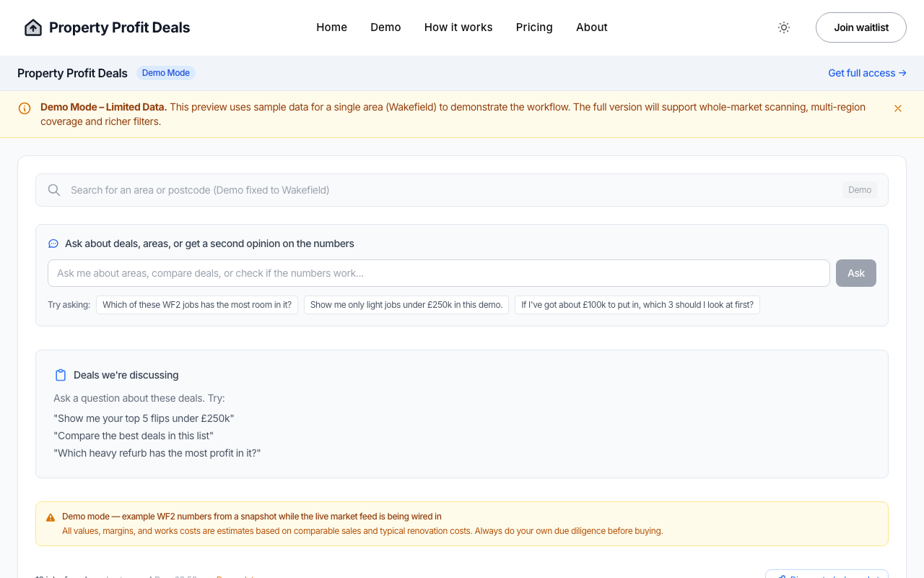Screen dimensions: 924x578
Task: Follow the Get full access link
Action: click(867, 73)
